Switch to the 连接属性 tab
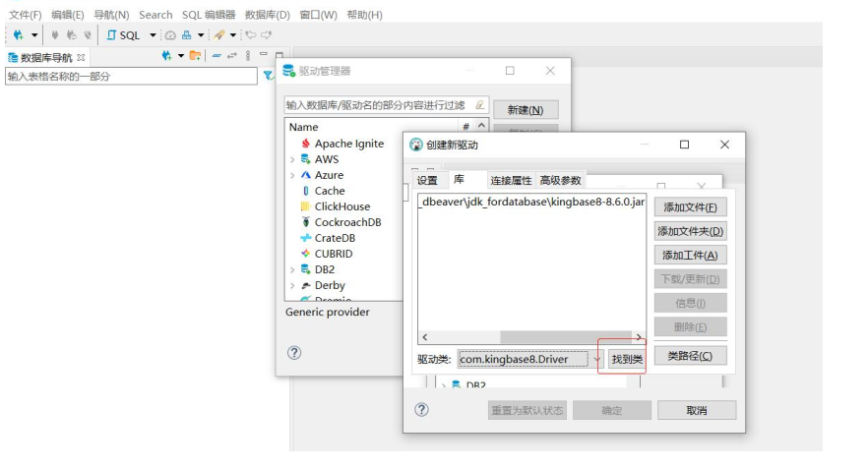The height and width of the screenshot is (468, 868). pyautogui.click(x=511, y=180)
